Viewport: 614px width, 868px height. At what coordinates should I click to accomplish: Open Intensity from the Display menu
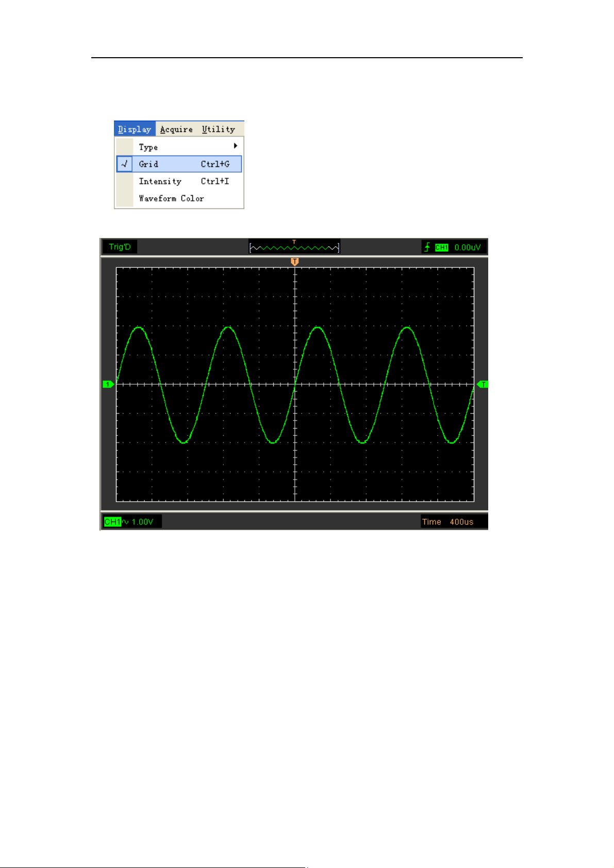(179, 181)
